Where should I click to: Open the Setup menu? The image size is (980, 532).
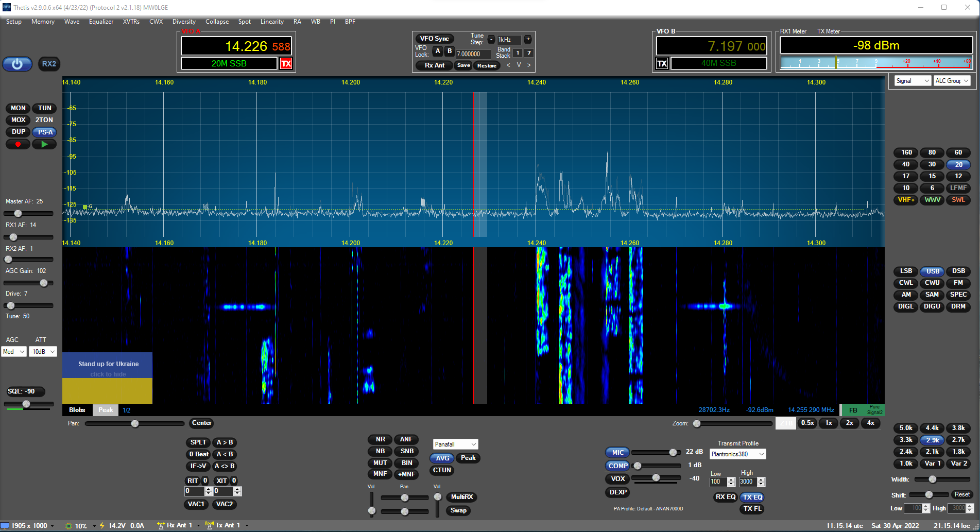[14, 22]
